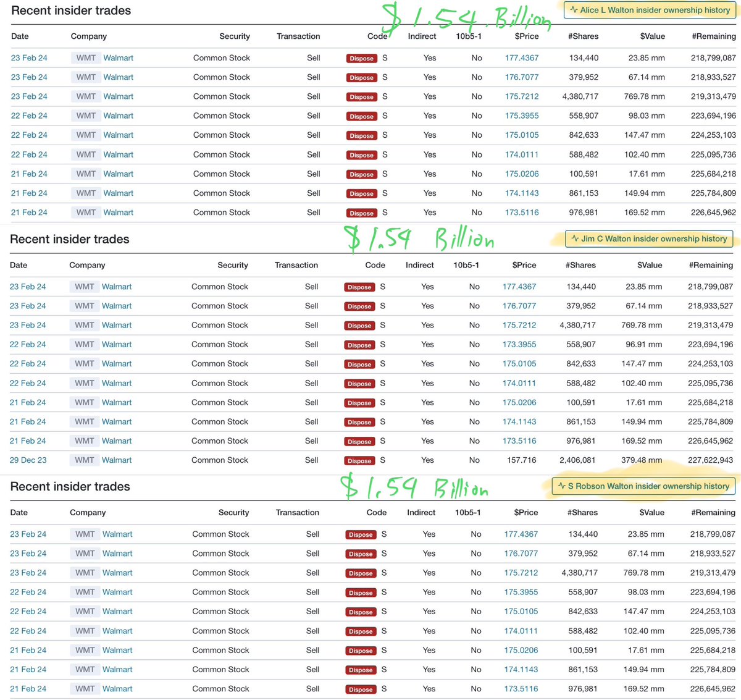The width and height of the screenshot is (741, 700).
Task: Click $Value column header in Jim Walton's table
Action: point(650,265)
